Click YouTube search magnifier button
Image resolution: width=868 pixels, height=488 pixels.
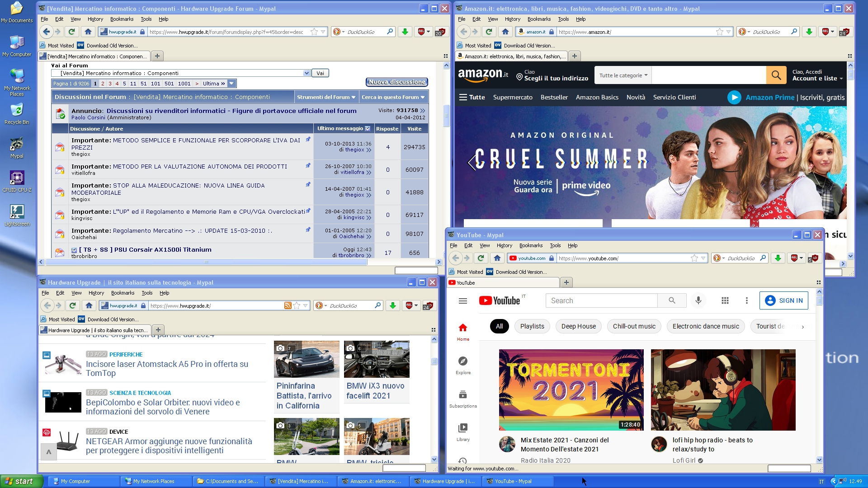pyautogui.click(x=672, y=300)
